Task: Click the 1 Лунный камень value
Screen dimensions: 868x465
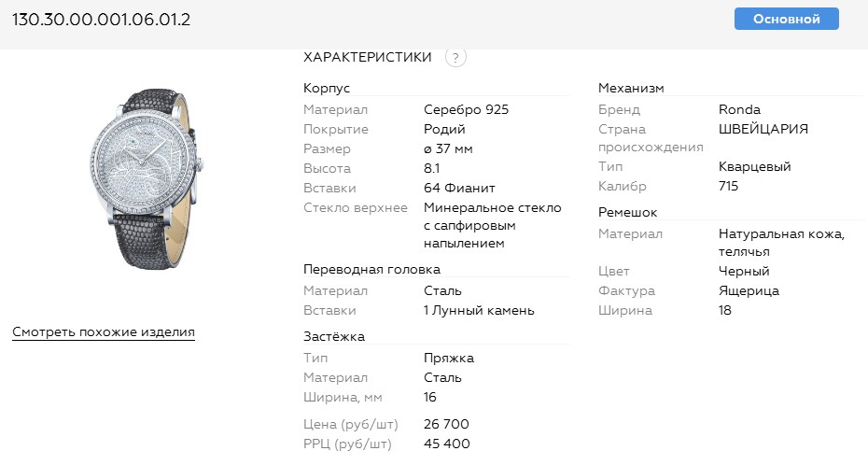Action: point(479,310)
